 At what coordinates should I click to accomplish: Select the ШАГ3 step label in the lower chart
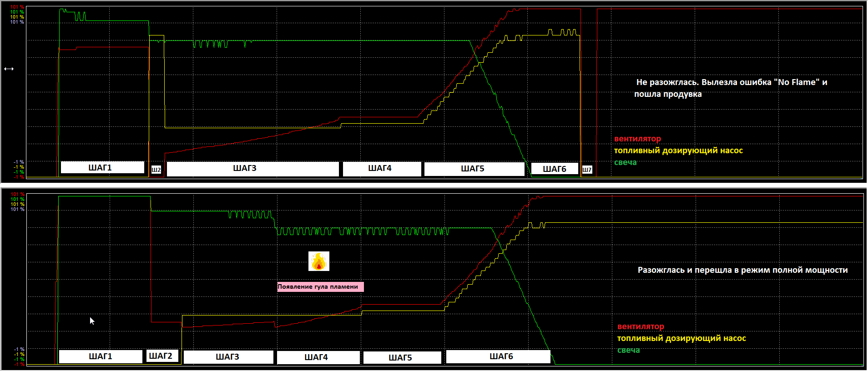pyautogui.click(x=228, y=357)
